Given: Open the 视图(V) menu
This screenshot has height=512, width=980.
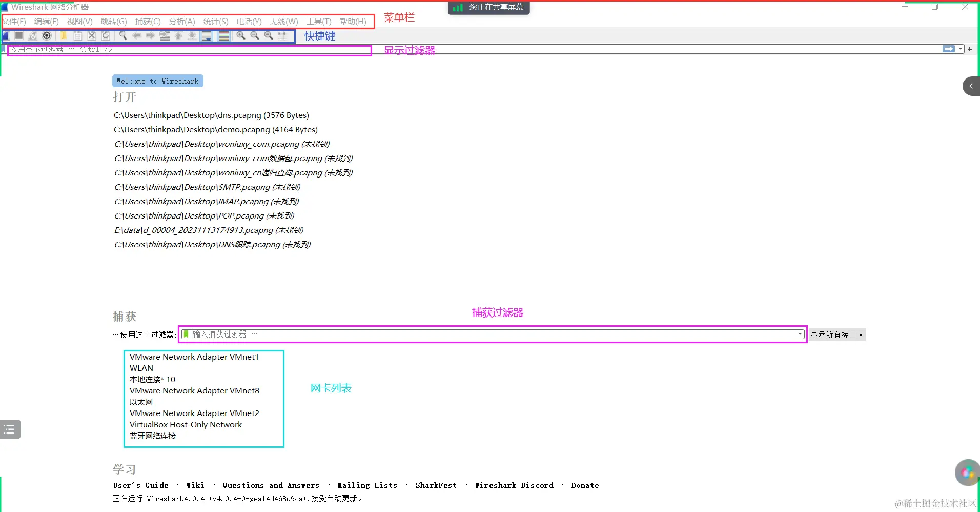Looking at the screenshot, I should [x=80, y=22].
